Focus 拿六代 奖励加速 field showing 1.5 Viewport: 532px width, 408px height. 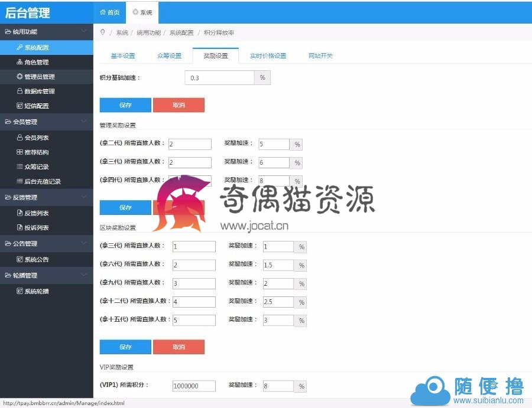click(278, 265)
